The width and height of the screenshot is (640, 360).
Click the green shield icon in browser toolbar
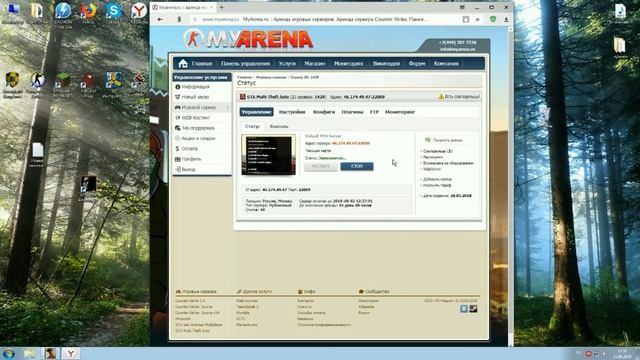tap(493, 19)
